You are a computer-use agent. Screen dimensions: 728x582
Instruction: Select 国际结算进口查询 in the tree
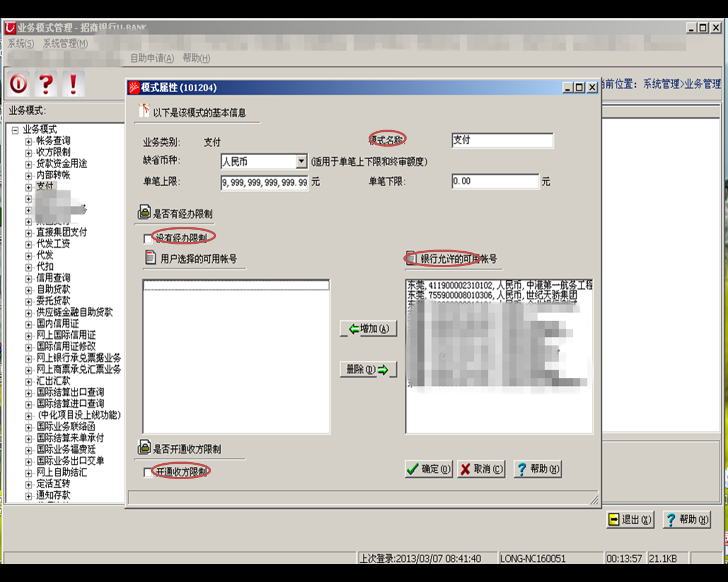[x=71, y=404]
